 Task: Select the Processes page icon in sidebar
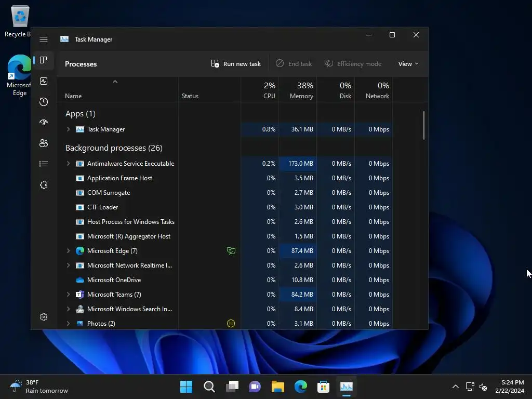pos(44,60)
